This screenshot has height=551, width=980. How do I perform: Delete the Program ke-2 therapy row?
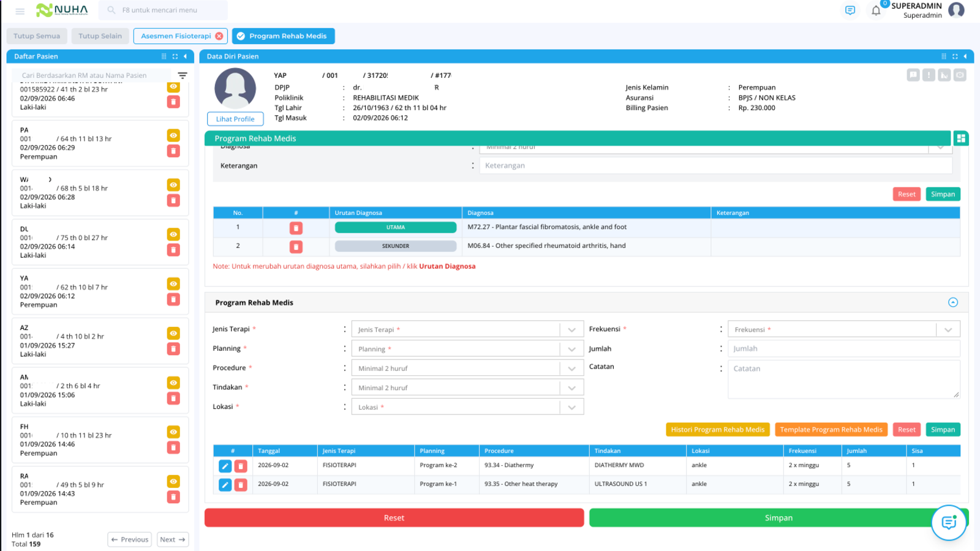[241, 466]
